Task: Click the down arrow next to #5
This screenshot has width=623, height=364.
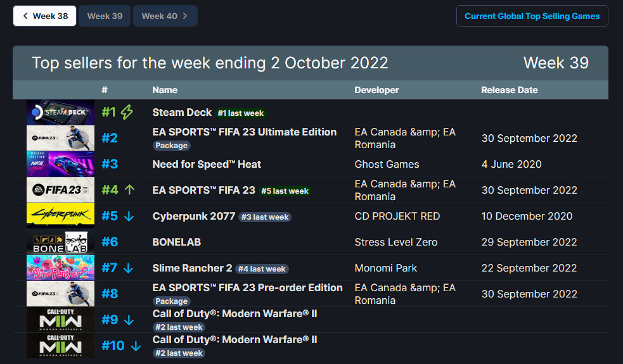Action: tap(129, 217)
